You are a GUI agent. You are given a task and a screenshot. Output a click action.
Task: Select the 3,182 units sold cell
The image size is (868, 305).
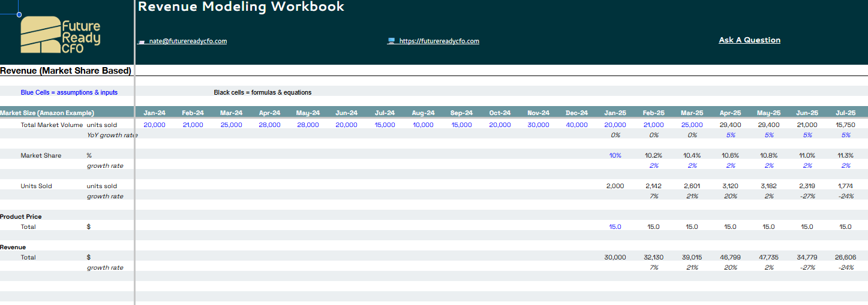pos(769,186)
